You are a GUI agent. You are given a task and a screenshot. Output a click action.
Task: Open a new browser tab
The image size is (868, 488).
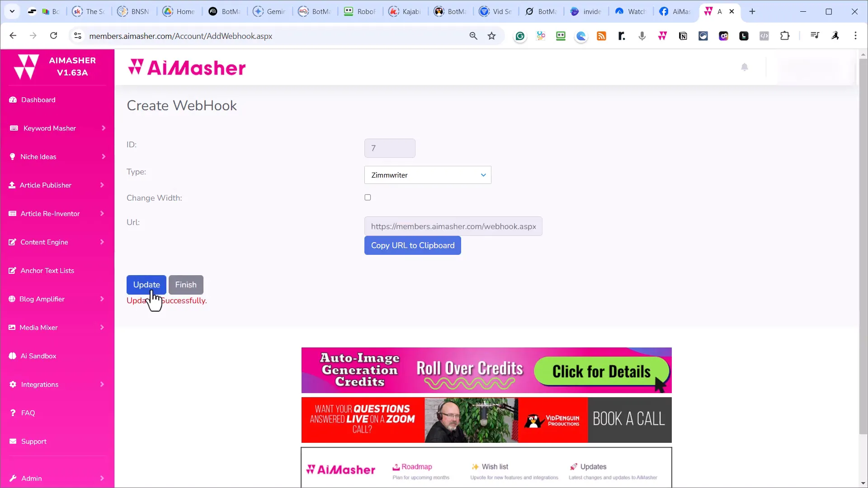pyautogui.click(x=752, y=12)
